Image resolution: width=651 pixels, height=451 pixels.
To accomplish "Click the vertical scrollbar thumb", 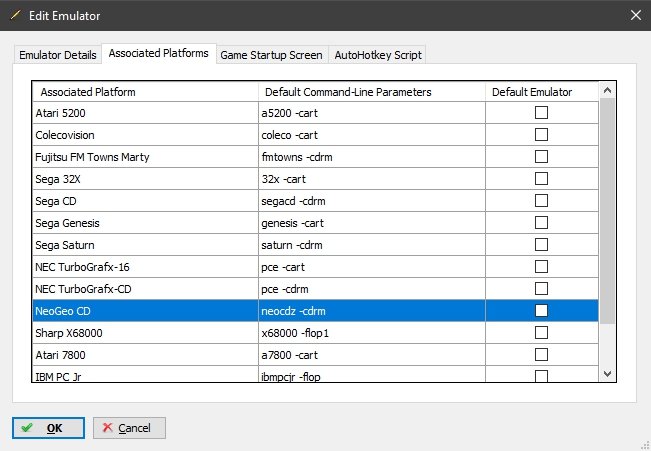I will pos(607,211).
